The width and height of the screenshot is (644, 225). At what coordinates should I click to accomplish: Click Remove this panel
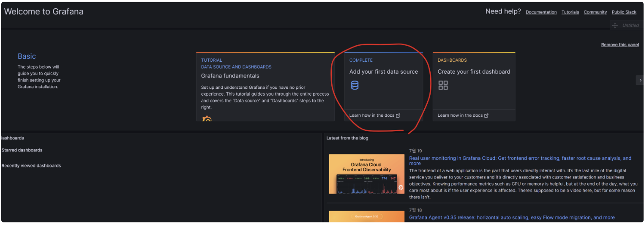coord(620,45)
